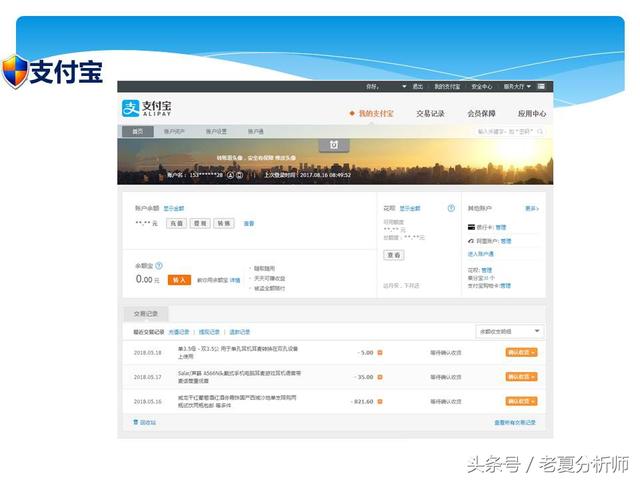The width and height of the screenshot is (640, 480).
Task: Click 确认收货 button for the 2018.05.18 order
Action: coord(522,352)
